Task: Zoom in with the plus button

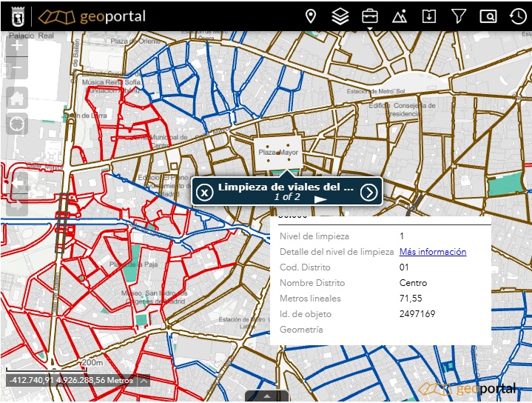Action: pos(17,45)
